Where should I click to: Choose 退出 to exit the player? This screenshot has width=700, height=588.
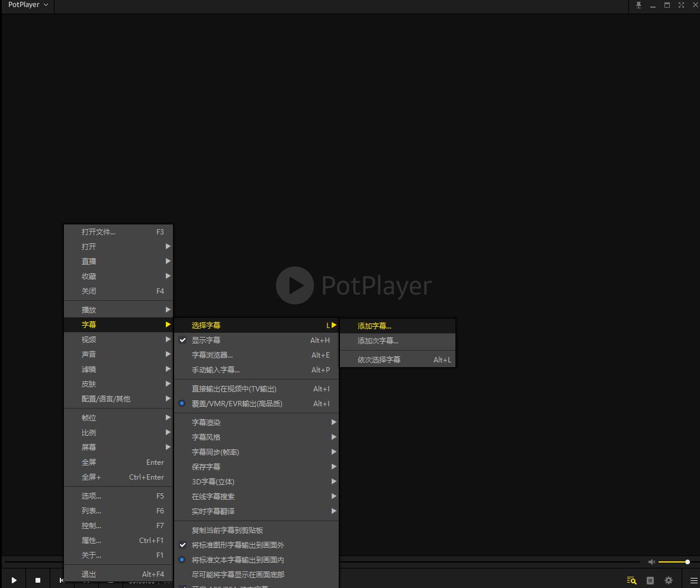tap(118, 574)
